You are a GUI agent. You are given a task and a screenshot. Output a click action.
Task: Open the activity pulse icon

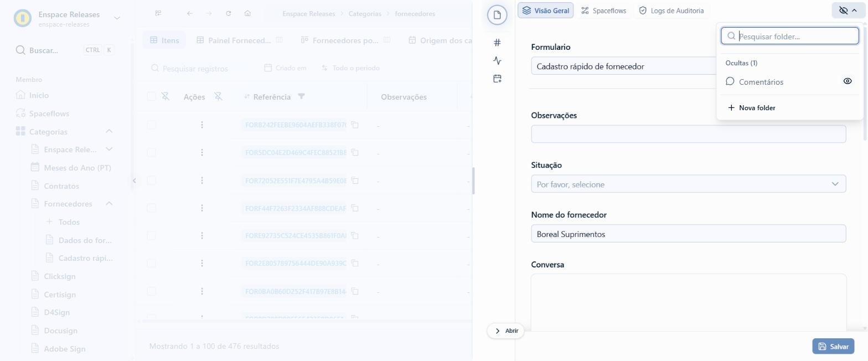[497, 60]
